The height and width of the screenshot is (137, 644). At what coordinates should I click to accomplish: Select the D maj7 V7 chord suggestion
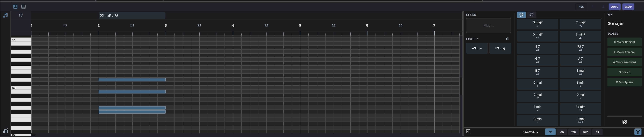pos(537,36)
